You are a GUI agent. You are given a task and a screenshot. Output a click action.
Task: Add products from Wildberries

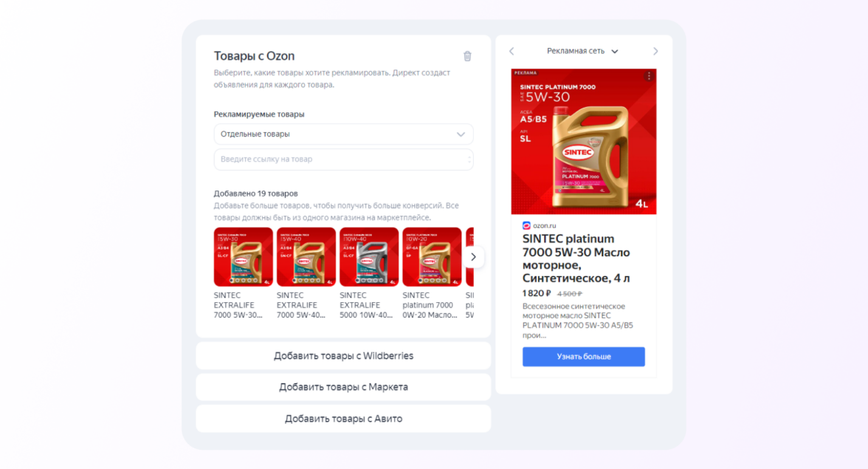[343, 356]
